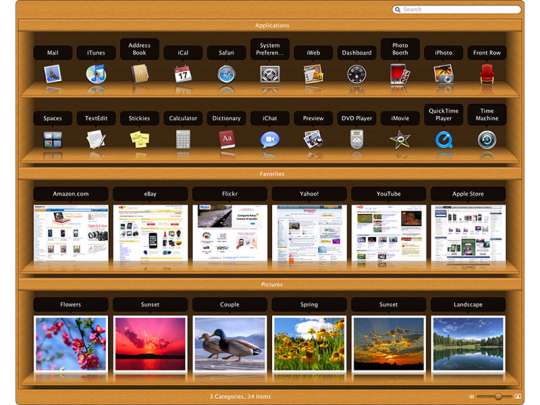Click the large-size icon beside the zoom slider

(x=517, y=396)
